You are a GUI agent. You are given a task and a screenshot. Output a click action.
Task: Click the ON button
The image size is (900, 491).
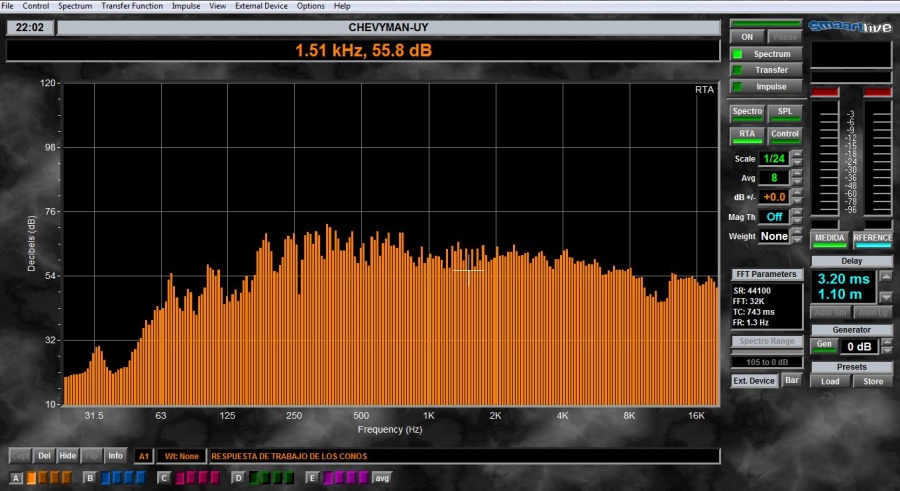click(746, 37)
